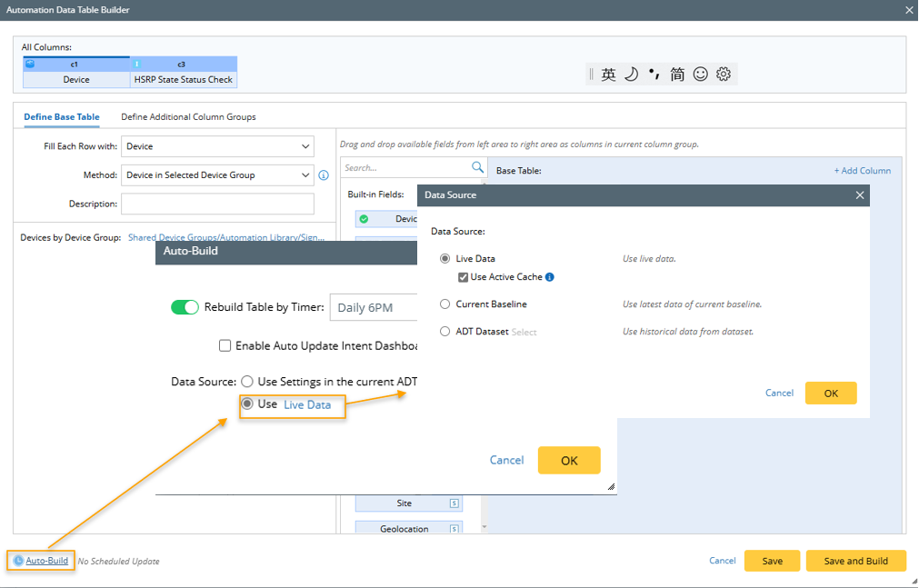Check Enable Auto Update Intent Dashboard
Screen dimensions: 919x588
(225, 346)
